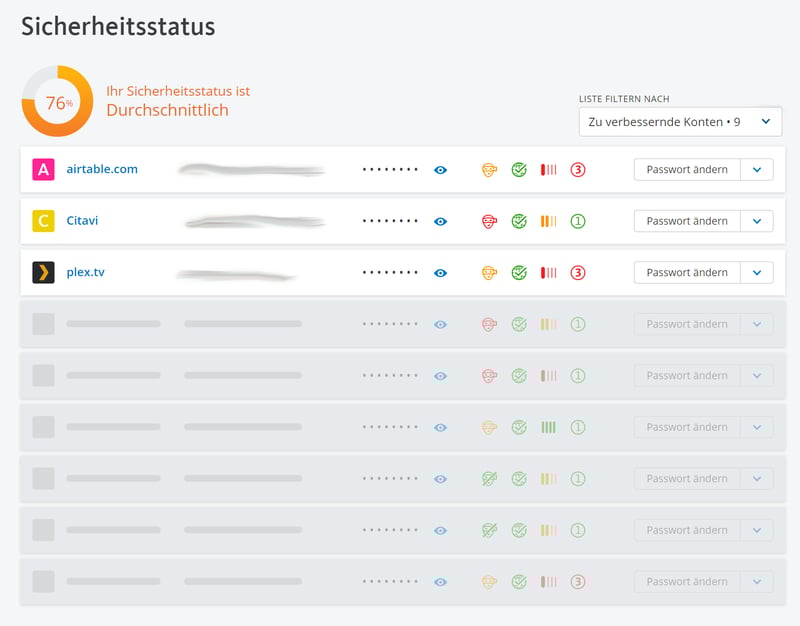Viewport: 800px width, 626px height.
Task: Click the airtable.com pink A logo icon
Action: click(x=43, y=170)
